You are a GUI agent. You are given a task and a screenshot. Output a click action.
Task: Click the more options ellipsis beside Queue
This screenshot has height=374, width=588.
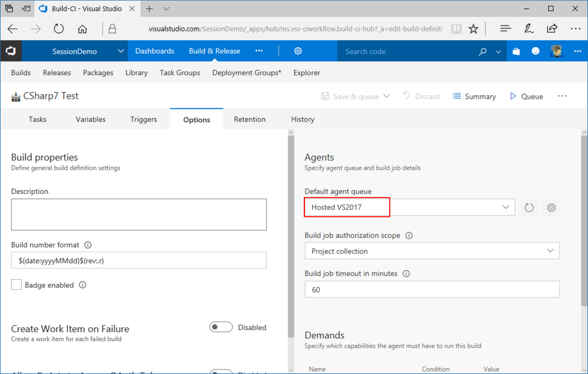562,96
